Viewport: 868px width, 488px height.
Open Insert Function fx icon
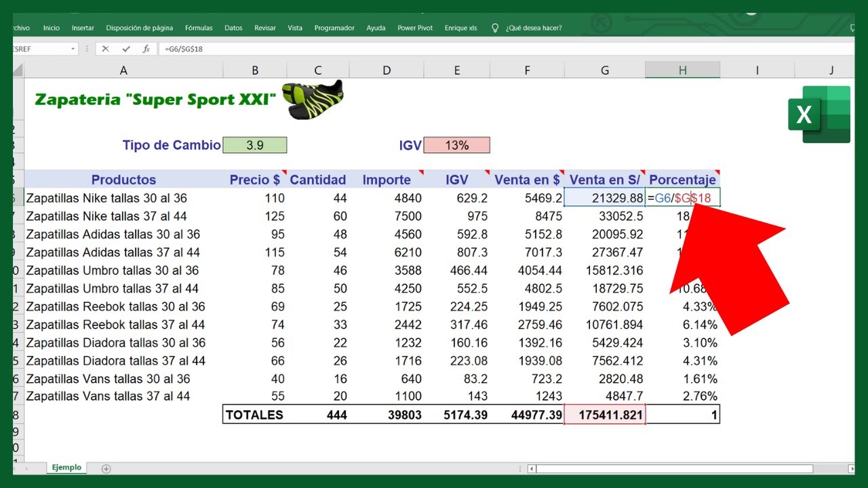146,49
